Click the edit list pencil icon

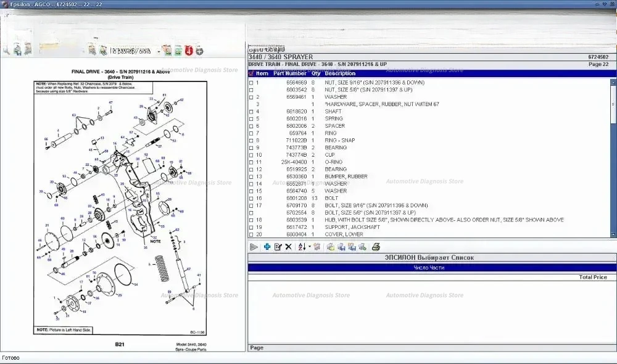pos(278,247)
